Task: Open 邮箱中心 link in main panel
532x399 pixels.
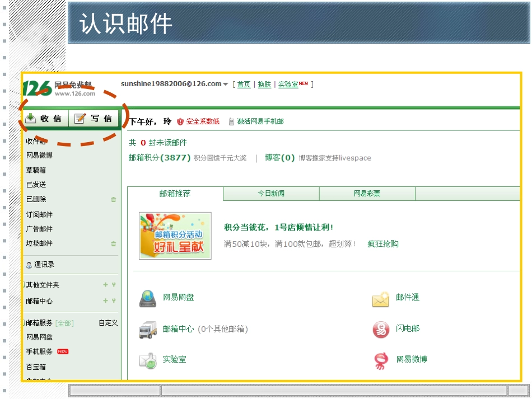Action: click(x=178, y=329)
